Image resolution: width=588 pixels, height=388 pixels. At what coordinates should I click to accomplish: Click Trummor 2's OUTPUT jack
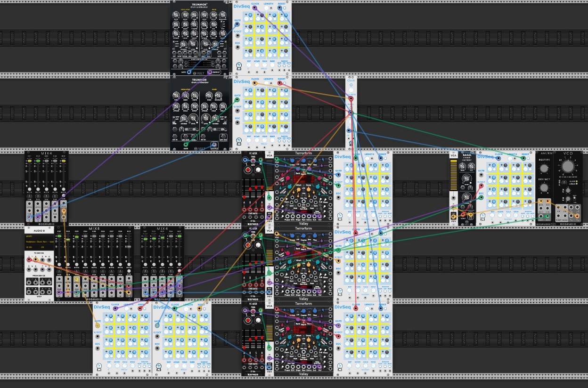click(x=210, y=72)
